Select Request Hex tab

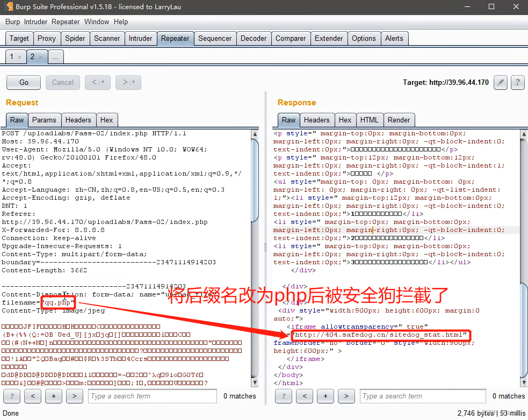click(x=106, y=120)
